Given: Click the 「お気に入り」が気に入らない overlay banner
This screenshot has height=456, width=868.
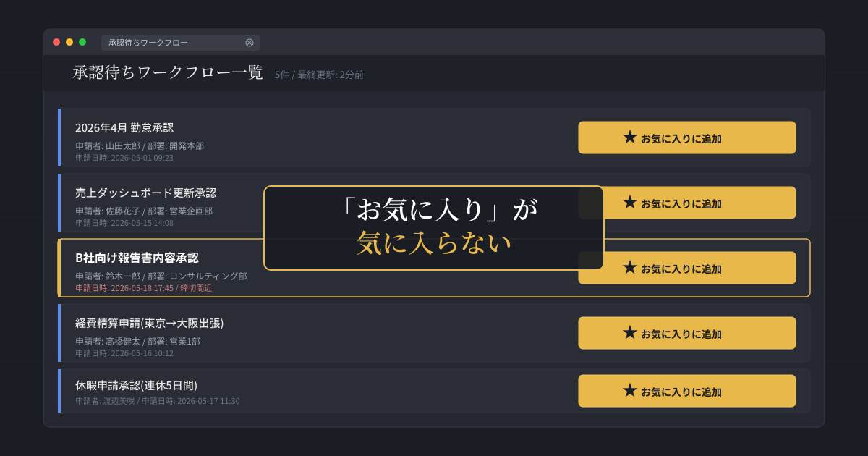Looking at the screenshot, I should click(x=434, y=228).
